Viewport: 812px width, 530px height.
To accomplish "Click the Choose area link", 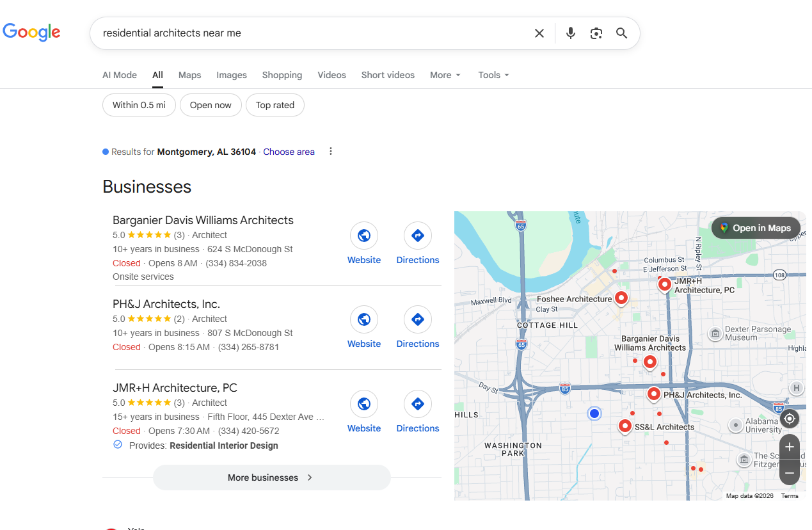I will click(289, 152).
